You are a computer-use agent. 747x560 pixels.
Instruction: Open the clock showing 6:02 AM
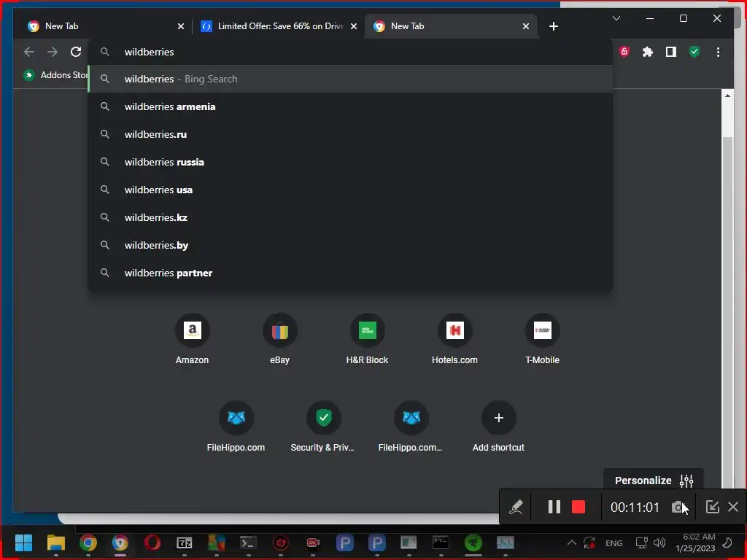tap(695, 542)
